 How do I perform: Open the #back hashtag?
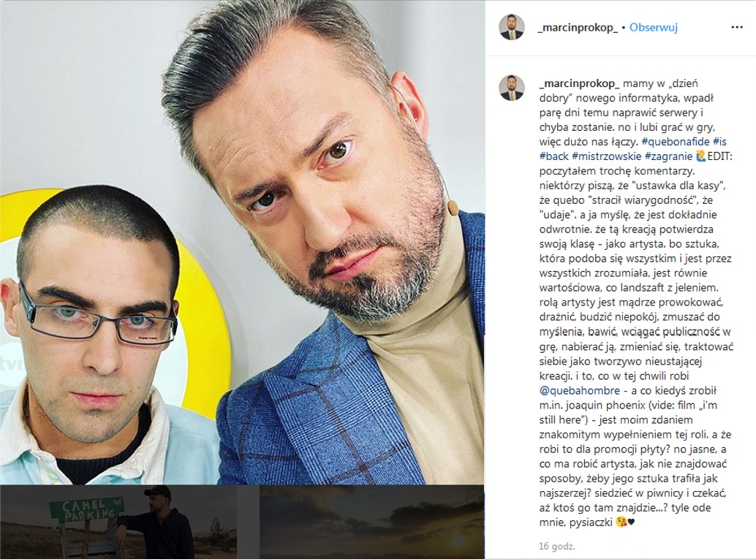tap(554, 156)
